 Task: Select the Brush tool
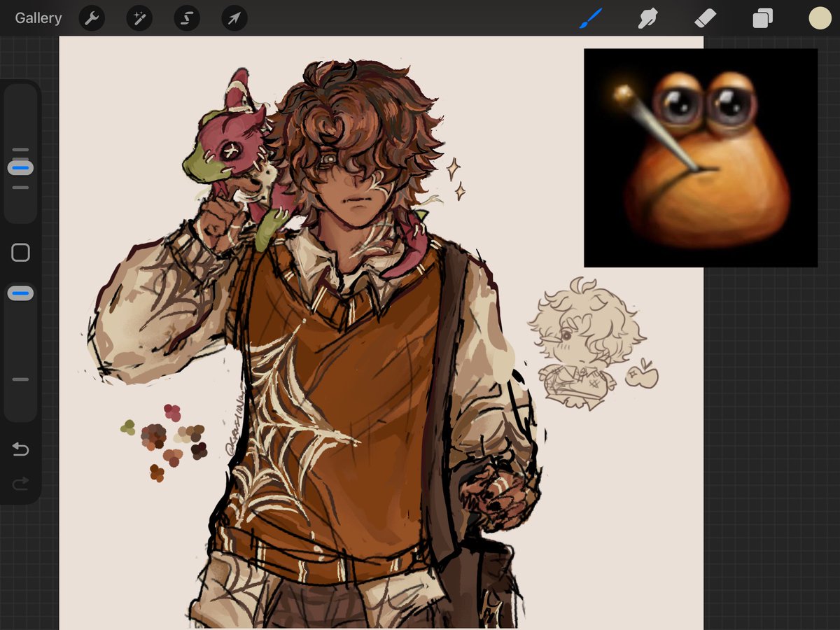coord(591,18)
